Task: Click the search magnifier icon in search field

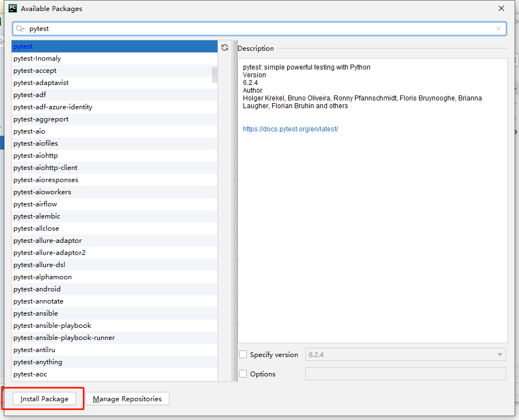Action: pos(20,29)
